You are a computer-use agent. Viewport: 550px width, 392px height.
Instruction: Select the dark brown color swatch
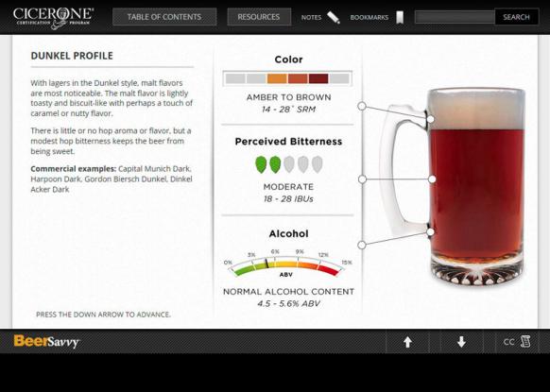click(x=318, y=78)
